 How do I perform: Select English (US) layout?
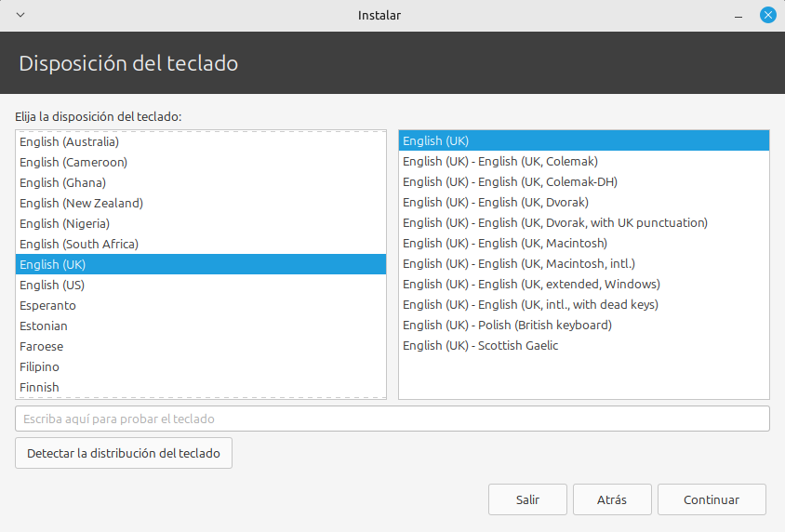coord(201,285)
